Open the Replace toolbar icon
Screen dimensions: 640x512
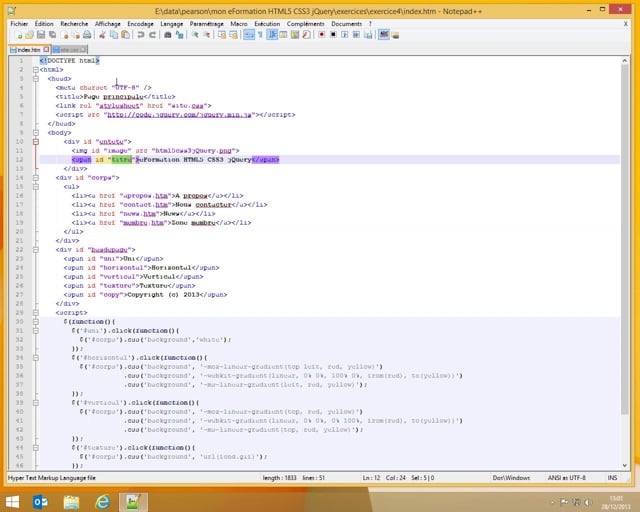pyautogui.click(x=180, y=35)
